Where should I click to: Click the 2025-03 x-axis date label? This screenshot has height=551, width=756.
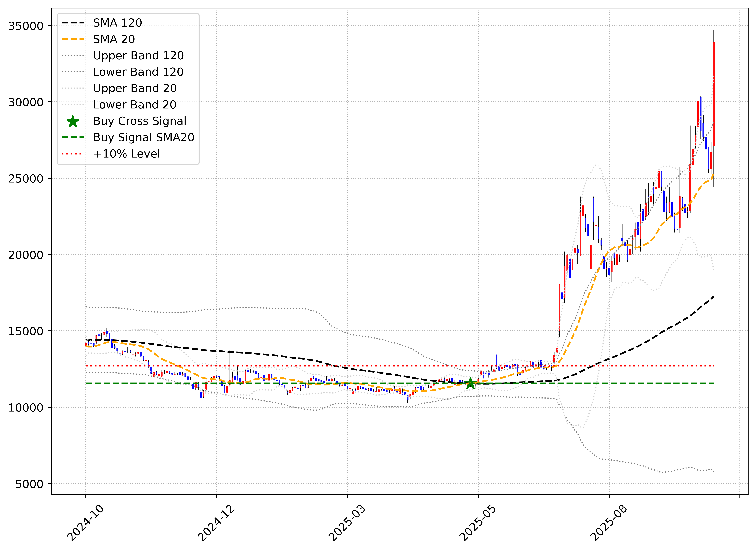[x=347, y=523]
